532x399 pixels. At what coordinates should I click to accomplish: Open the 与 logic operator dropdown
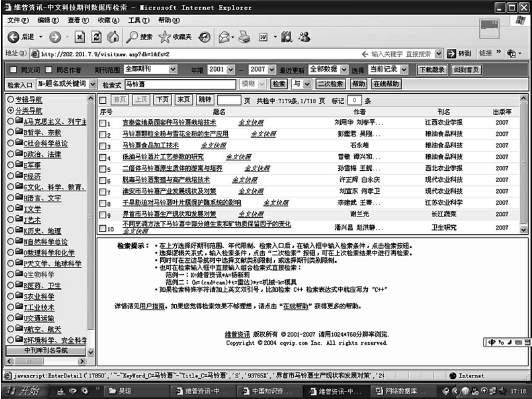[301, 84]
